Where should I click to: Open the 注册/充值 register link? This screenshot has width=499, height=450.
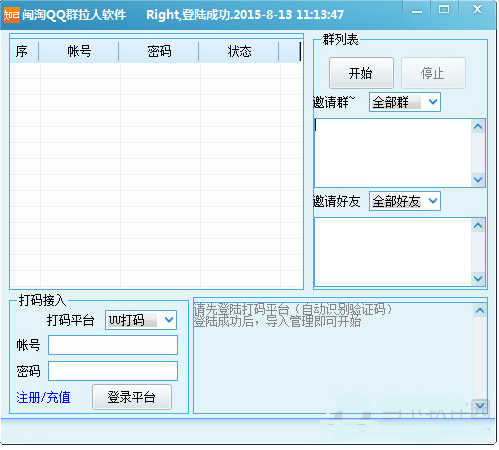click(x=43, y=397)
